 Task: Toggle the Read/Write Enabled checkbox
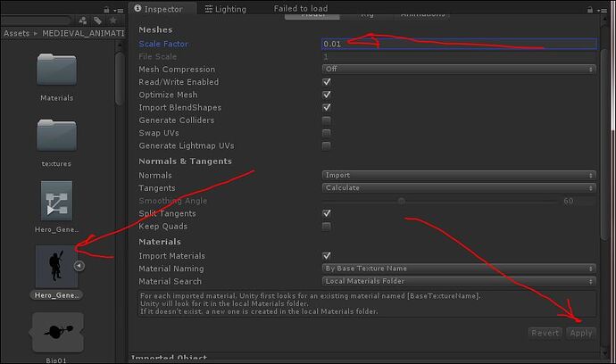[x=327, y=82]
